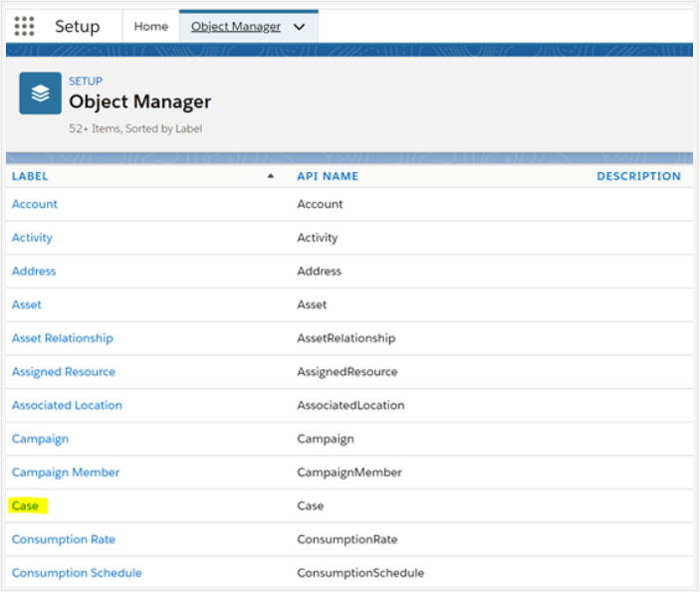The image size is (700, 592).
Task: Open the Consumption Rate object link
Action: (x=64, y=539)
